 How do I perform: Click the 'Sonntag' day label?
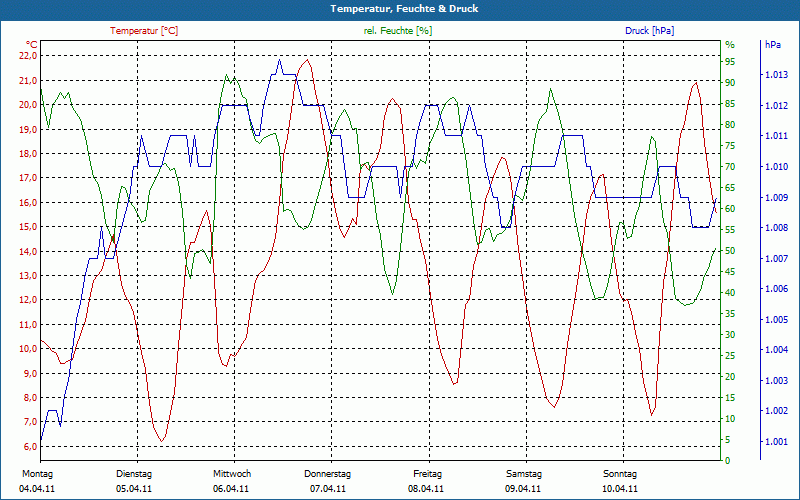pos(620,474)
